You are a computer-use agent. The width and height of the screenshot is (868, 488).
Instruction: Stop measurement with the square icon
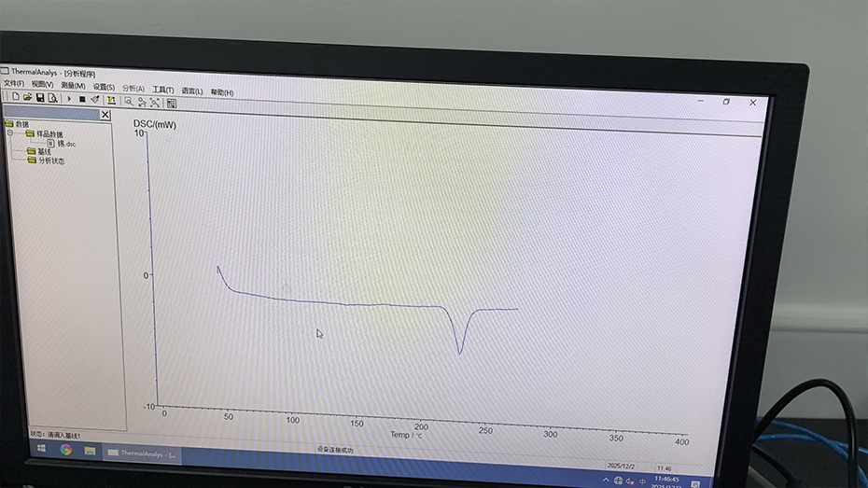click(82, 99)
